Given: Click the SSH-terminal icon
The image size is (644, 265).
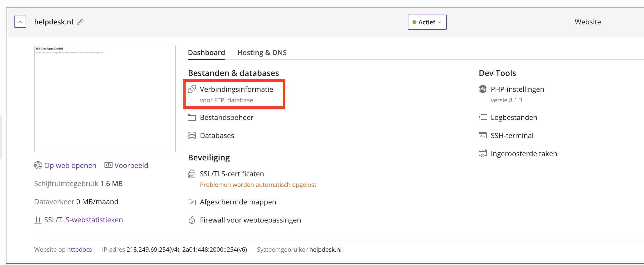Looking at the screenshot, I should (x=482, y=136).
